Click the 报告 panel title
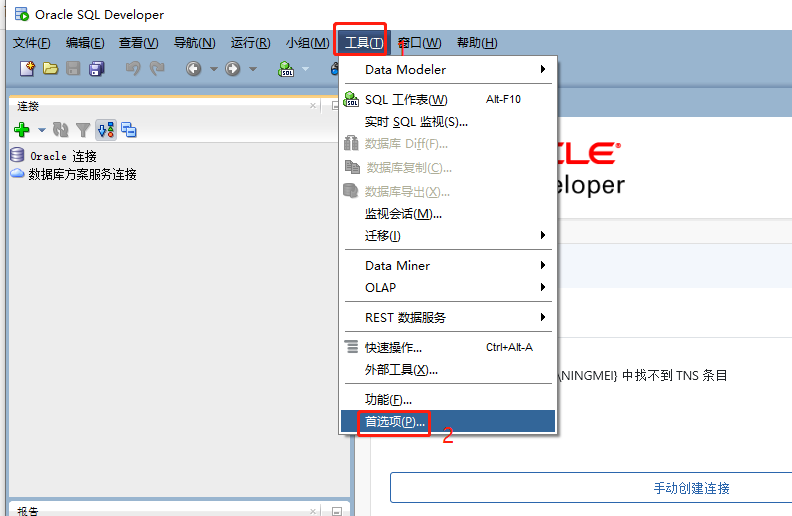 coord(28,511)
